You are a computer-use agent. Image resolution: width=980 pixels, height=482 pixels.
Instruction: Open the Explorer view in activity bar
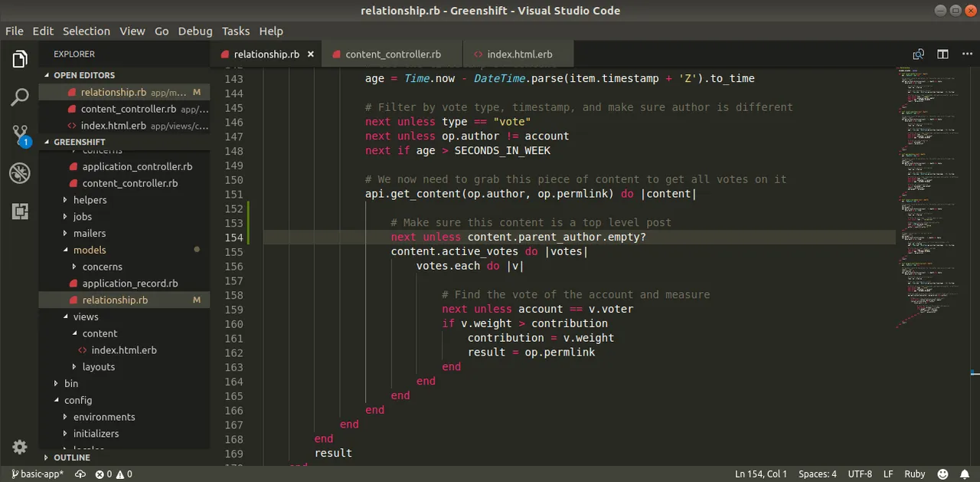tap(20, 59)
